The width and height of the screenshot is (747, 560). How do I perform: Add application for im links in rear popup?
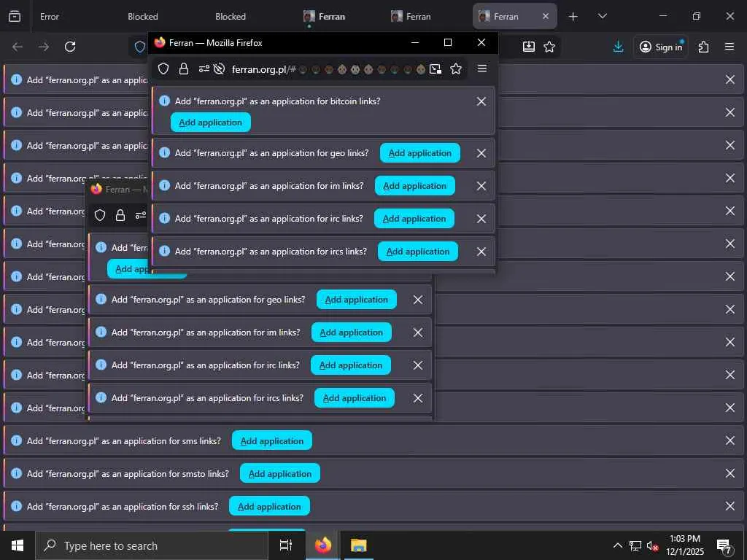351,332
